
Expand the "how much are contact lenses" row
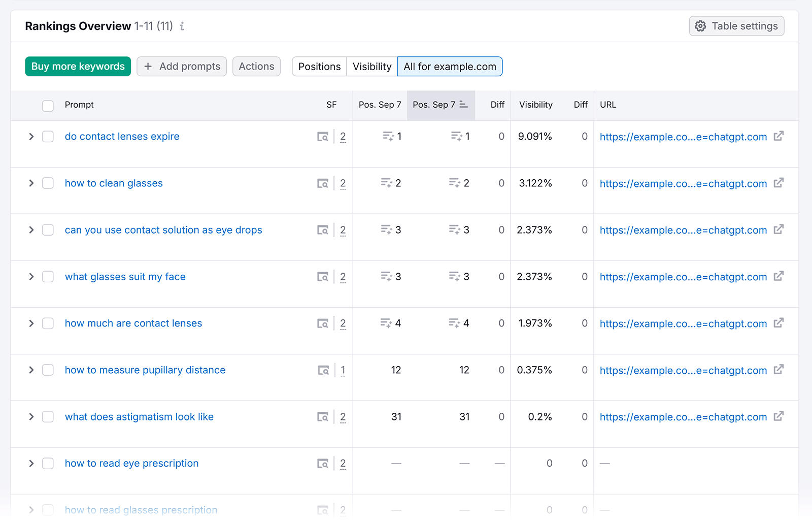(x=31, y=323)
